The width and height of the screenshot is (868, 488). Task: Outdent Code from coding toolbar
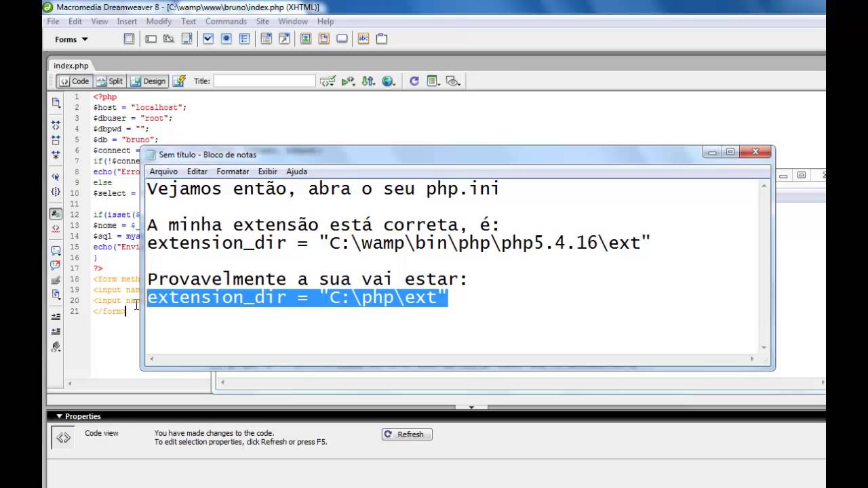56,331
